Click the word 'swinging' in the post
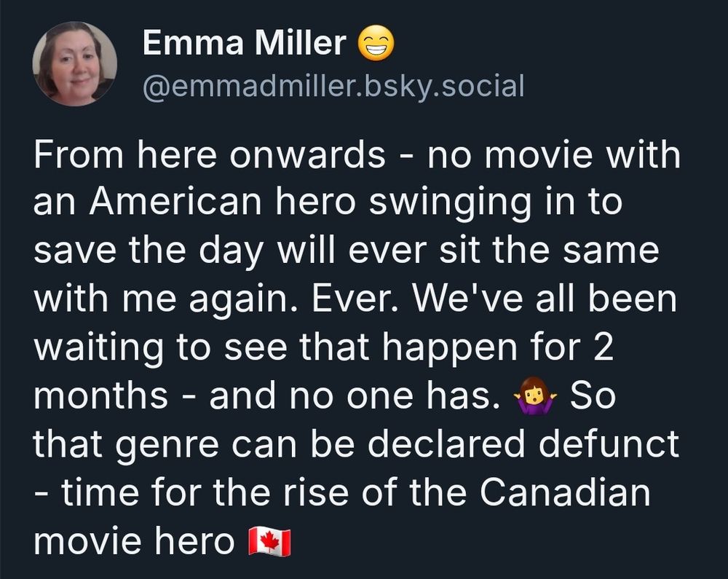 point(450,205)
